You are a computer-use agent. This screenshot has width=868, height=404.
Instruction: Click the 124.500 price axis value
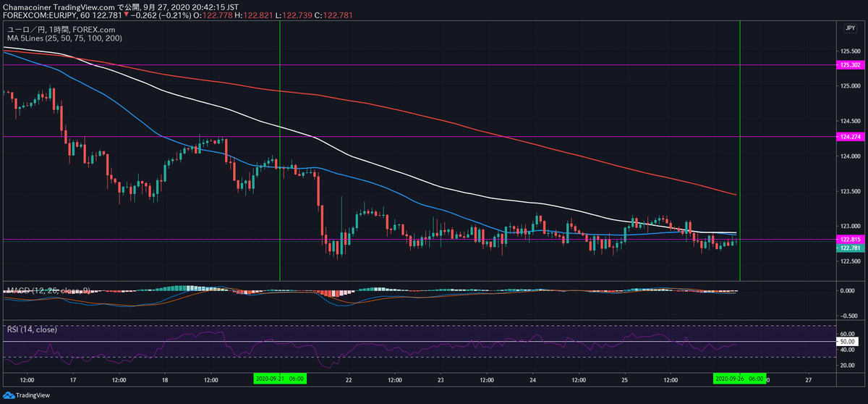851,121
